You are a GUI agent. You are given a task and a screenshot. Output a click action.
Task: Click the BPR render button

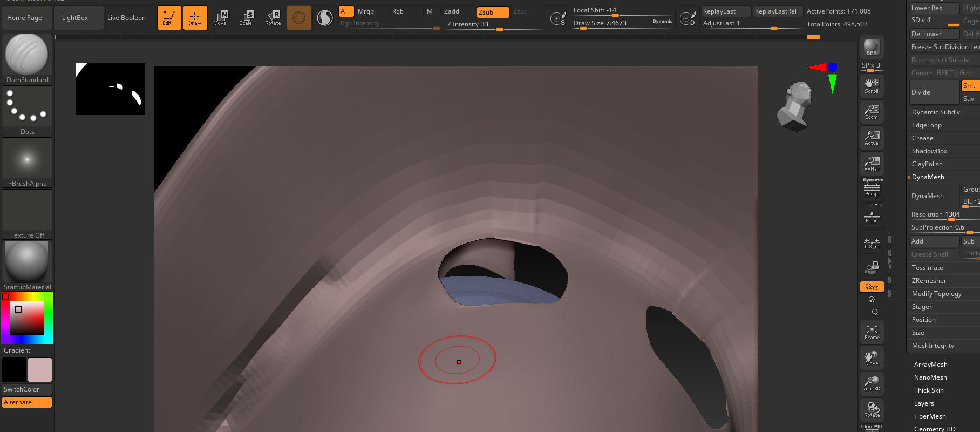(872, 47)
